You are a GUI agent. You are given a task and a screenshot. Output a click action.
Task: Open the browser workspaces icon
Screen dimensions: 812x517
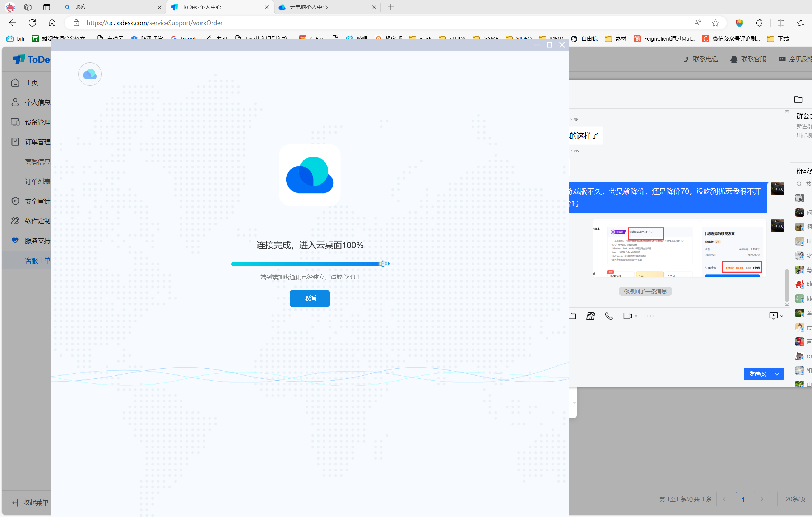(28, 7)
